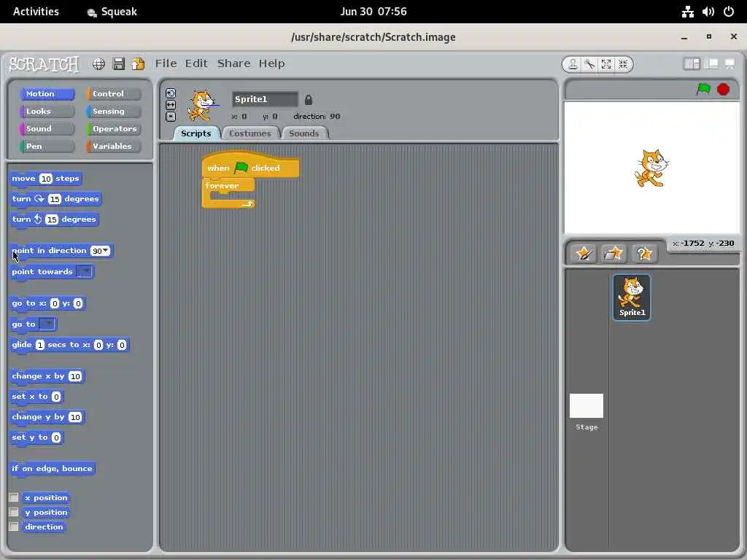This screenshot has height=560, width=747.
Task: Select the grow sprite tool
Action: point(606,64)
